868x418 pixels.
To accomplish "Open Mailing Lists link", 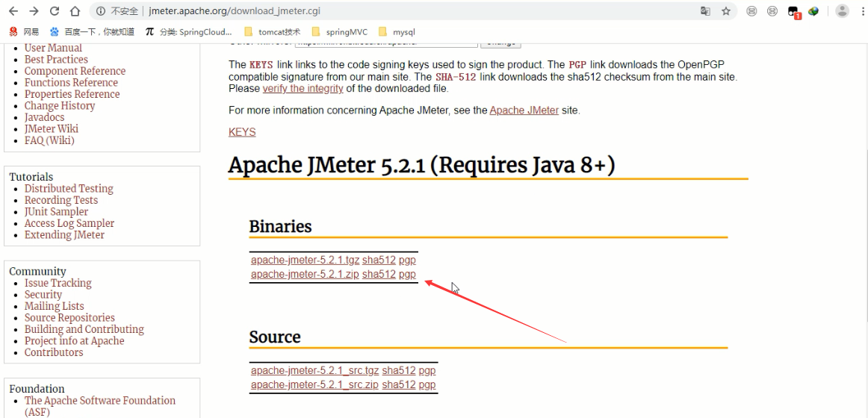I will [x=55, y=306].
